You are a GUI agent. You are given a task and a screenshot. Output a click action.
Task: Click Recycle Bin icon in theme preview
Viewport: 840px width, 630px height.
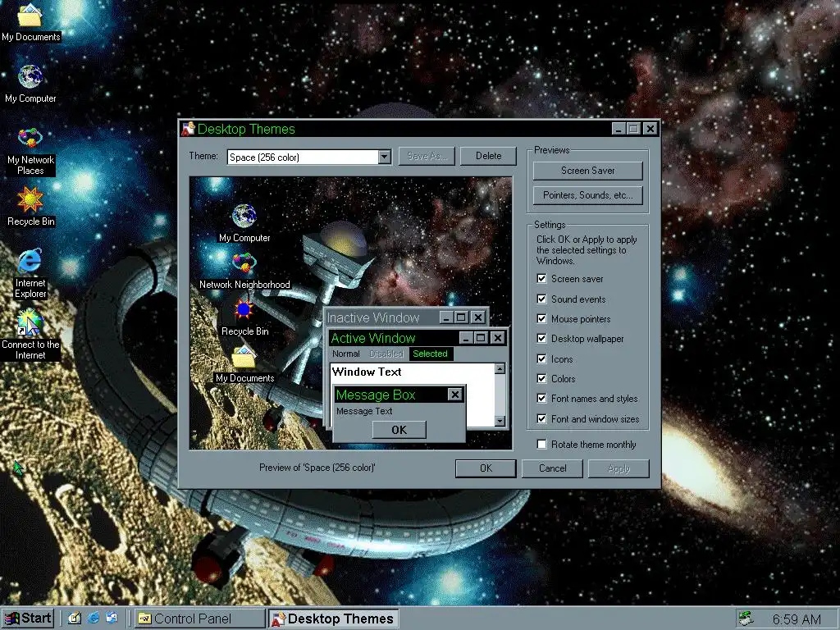[x=244, y=310]
